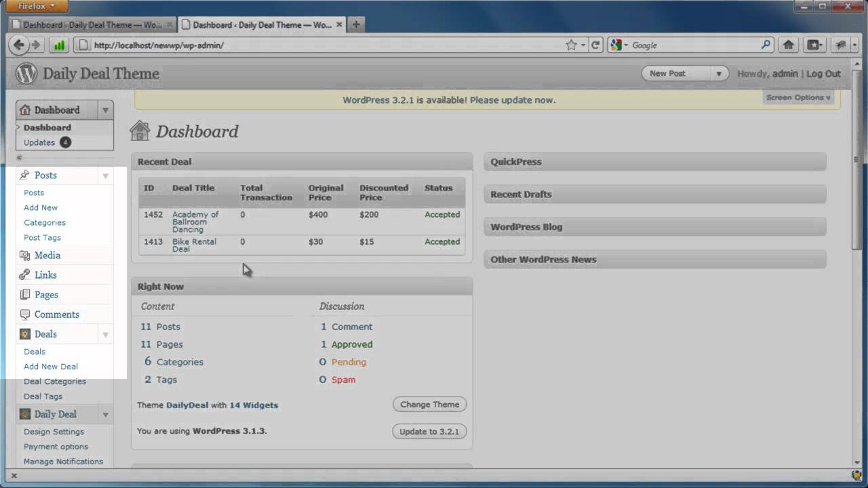This screenshot has width=868, height=488.
Task: Click the Comments speech bubble icon
Action: (x=25, y=314)
